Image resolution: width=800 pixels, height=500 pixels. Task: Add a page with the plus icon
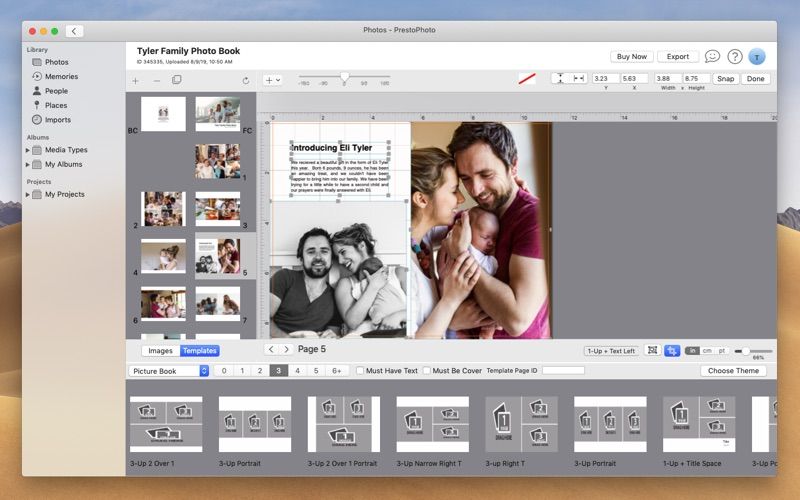click(136, 81)
